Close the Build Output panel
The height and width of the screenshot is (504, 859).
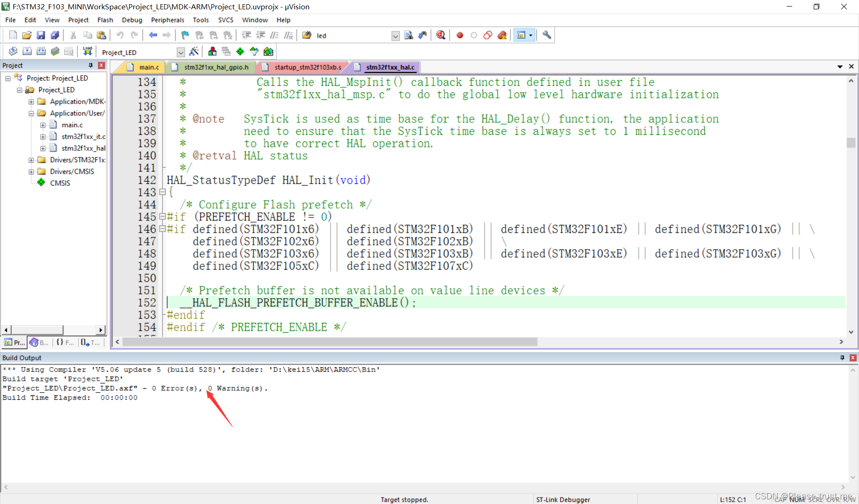[853, 357]
